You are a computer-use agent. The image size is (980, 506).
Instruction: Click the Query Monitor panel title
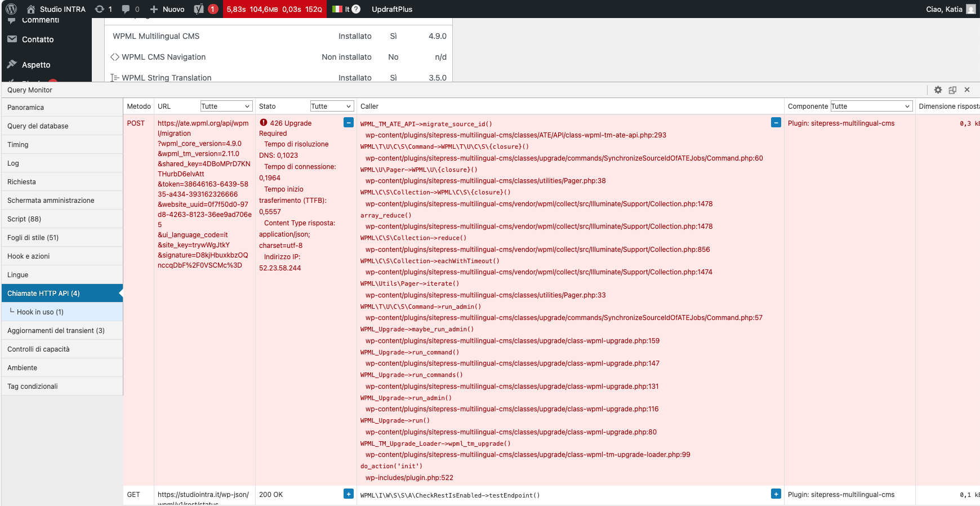(x=30, y=90)
